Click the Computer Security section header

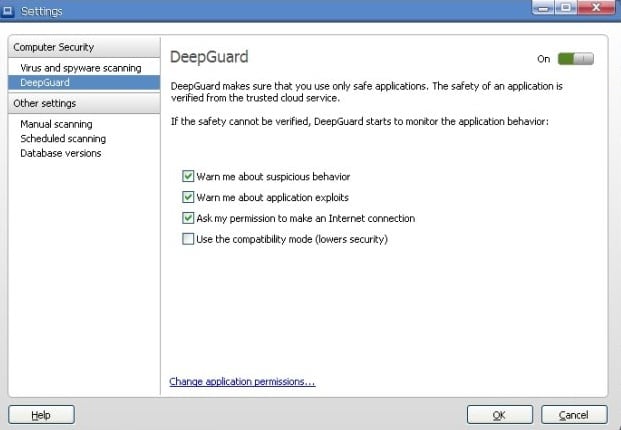pyautogui.click(x=52, y=47)
